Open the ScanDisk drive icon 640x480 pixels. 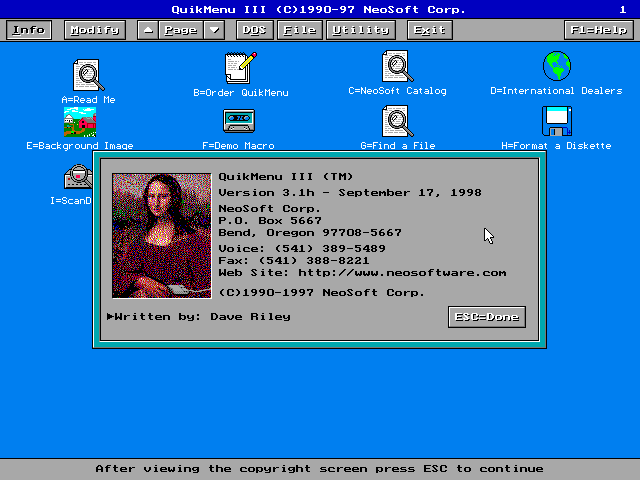[78, 176]
